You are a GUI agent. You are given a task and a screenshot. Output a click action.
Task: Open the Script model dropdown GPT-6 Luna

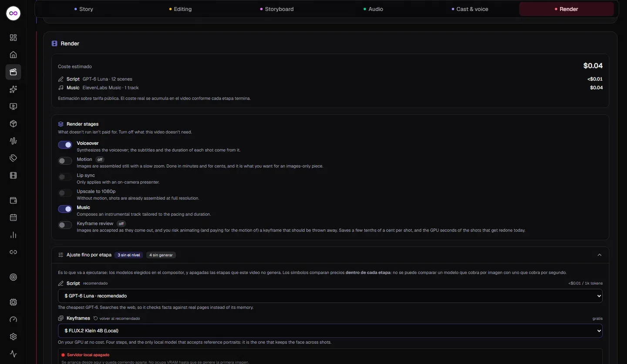click(330, 296)
